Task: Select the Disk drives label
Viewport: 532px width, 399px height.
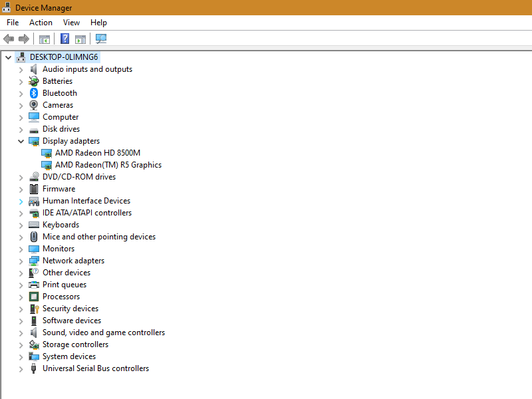Action: pos(61,128)
